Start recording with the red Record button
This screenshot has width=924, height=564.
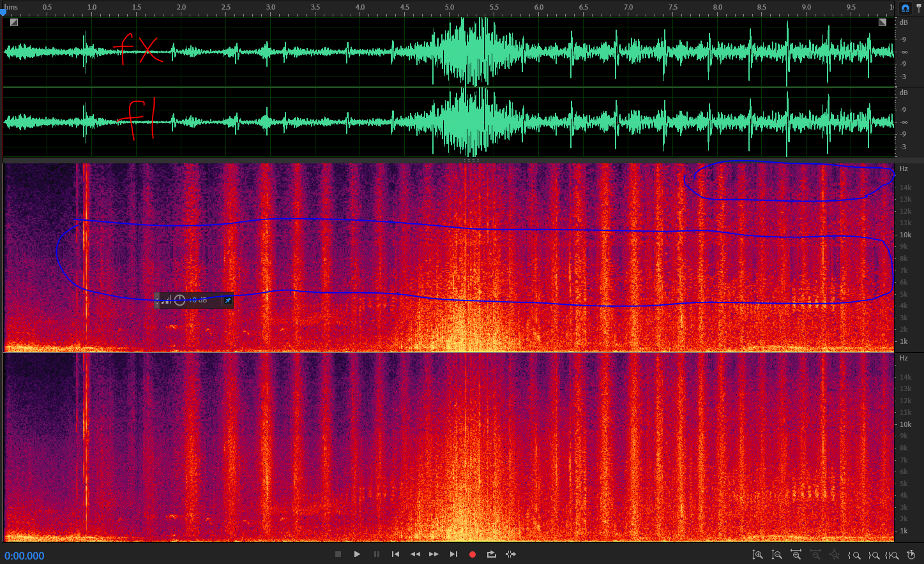473,554
